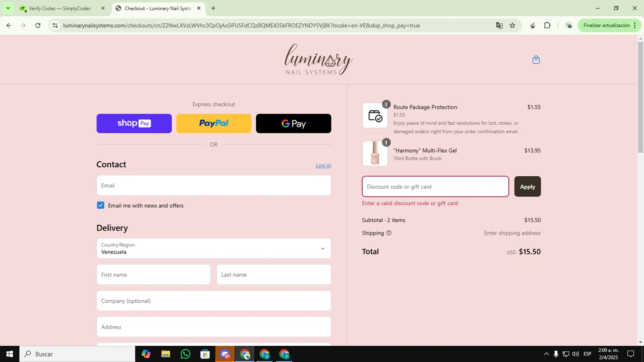Open the Chrome profile avatar
Image resolution: width=644 pixels, height=362 pixels.
[x=569, y=25]
